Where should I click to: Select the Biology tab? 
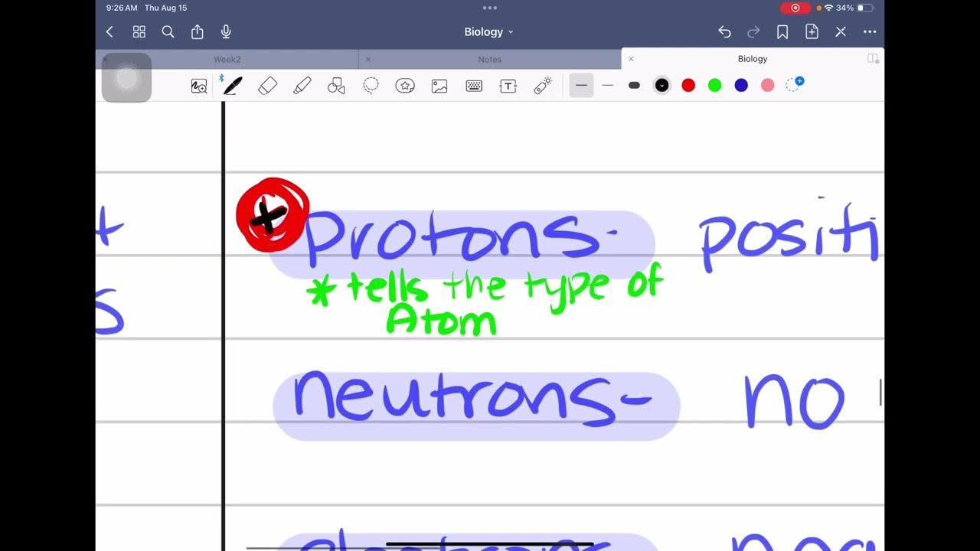tap(752, 59)
